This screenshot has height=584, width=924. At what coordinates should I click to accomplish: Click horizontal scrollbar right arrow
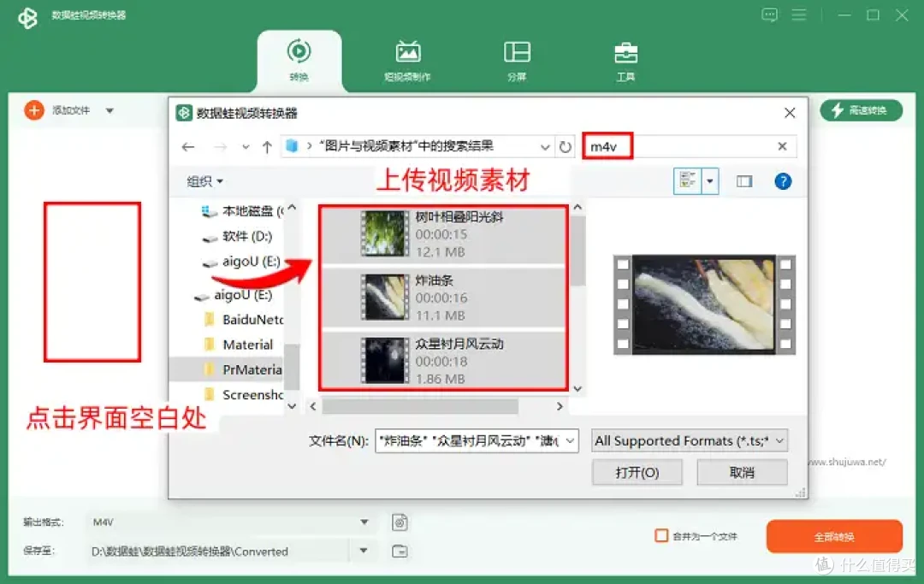coord(560,406)
